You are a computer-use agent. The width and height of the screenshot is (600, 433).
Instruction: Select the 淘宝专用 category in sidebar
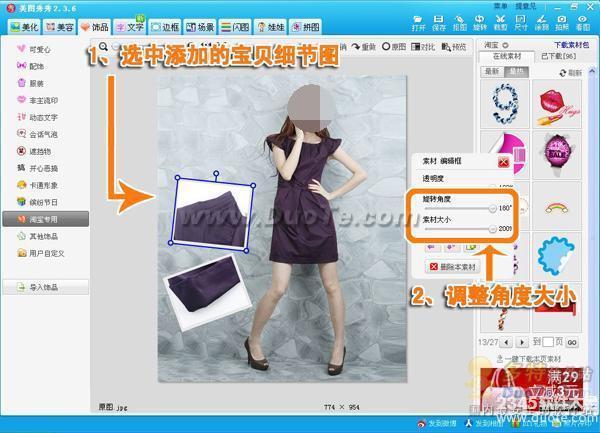click(46, 219)
